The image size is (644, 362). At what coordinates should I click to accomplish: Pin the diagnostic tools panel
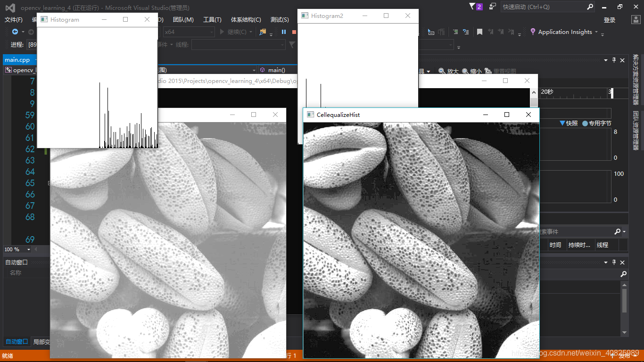(x=614, y=60)
